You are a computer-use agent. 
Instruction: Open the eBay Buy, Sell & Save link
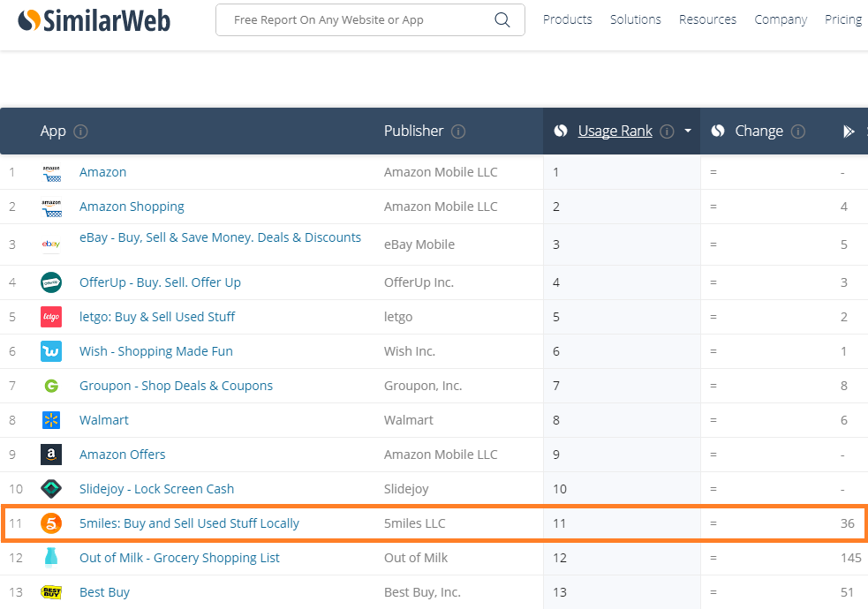pos(221,237)
